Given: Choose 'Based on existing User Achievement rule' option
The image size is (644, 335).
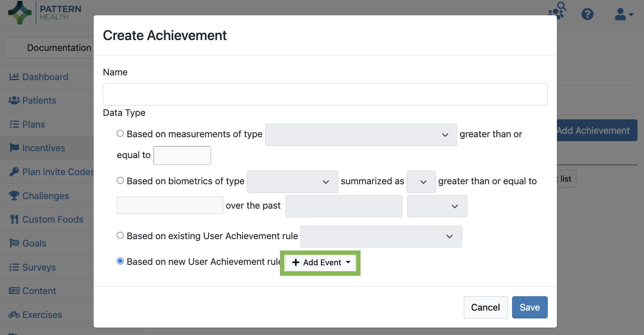Looking at the screenshot, I should pyautogui.click(x=120, y=235).
